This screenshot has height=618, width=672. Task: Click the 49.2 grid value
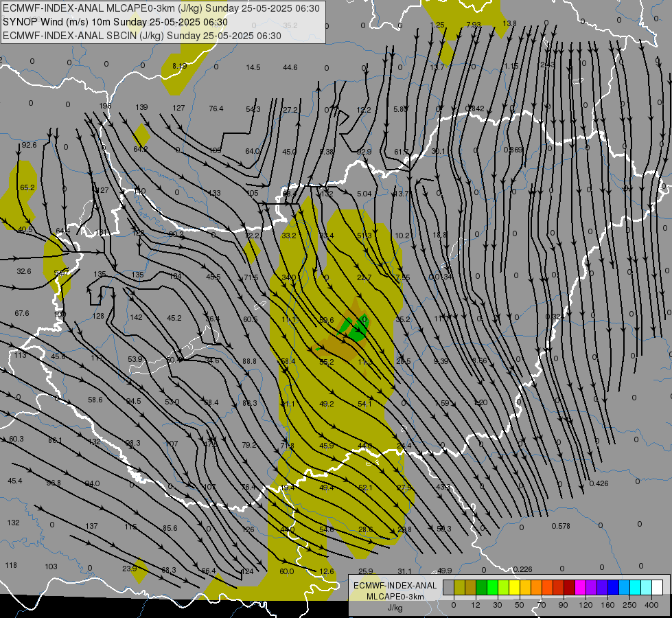tap(327, 404)
